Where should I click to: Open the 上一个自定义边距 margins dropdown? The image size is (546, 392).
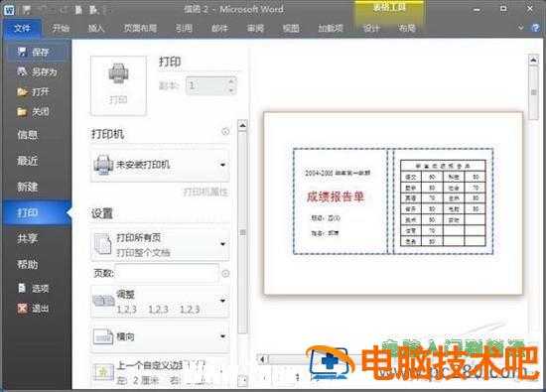(160, 371)
